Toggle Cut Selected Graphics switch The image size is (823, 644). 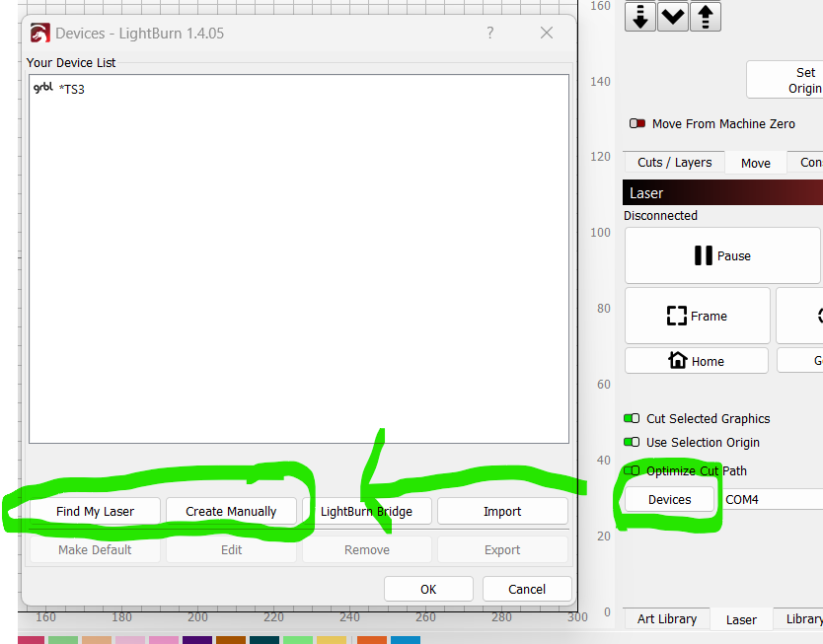click(x=632, y=418)
